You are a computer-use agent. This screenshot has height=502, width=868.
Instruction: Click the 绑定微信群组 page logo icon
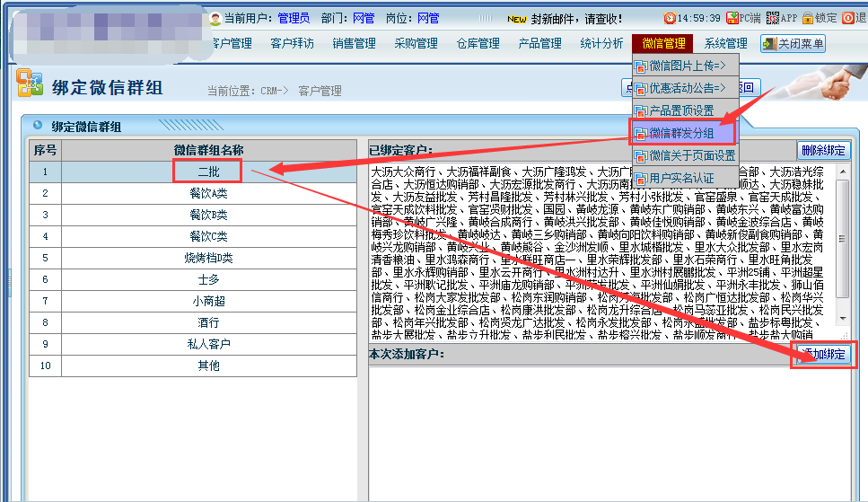(x=30, y=83)
